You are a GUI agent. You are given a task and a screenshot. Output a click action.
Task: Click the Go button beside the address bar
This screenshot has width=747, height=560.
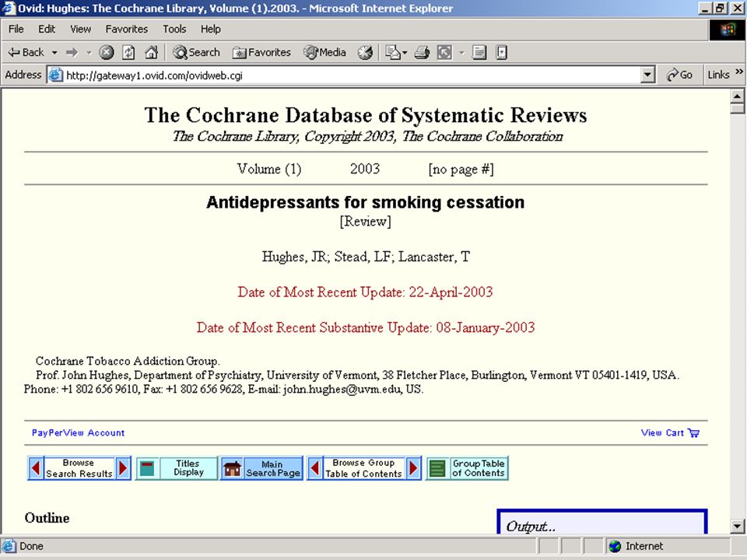[x=679, y=75]
